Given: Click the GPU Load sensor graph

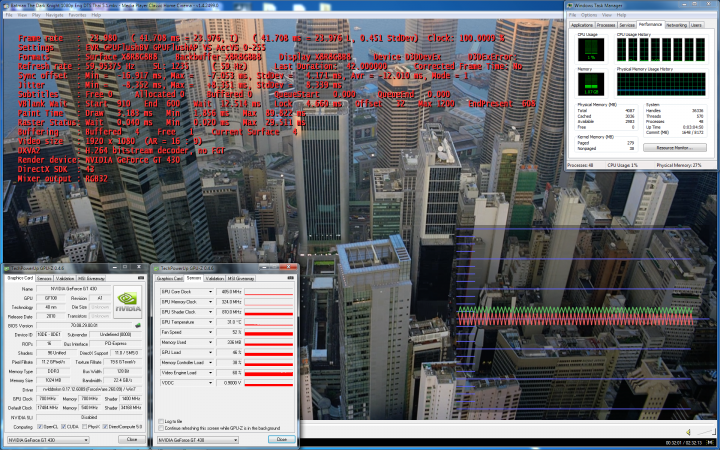Looking at the screenshot, I should [269, 352].
